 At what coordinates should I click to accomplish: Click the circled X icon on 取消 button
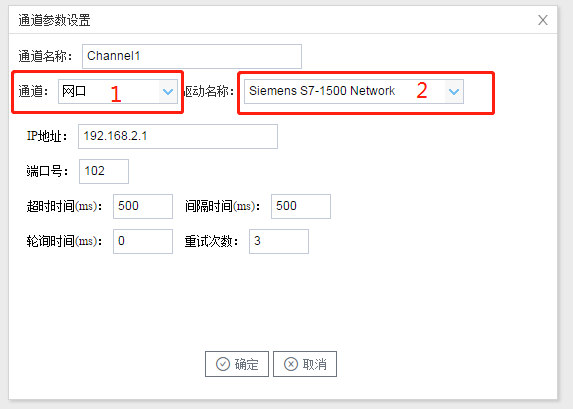291,364
